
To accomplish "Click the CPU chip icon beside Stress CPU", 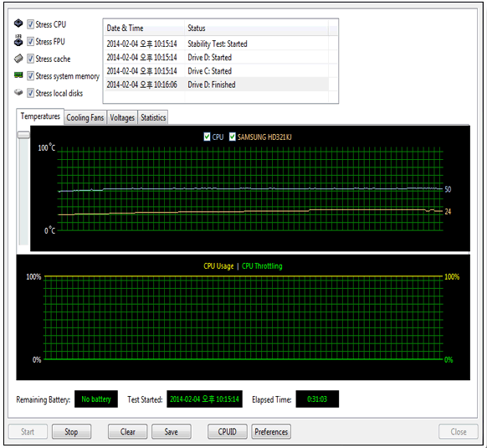I will 18,23.
